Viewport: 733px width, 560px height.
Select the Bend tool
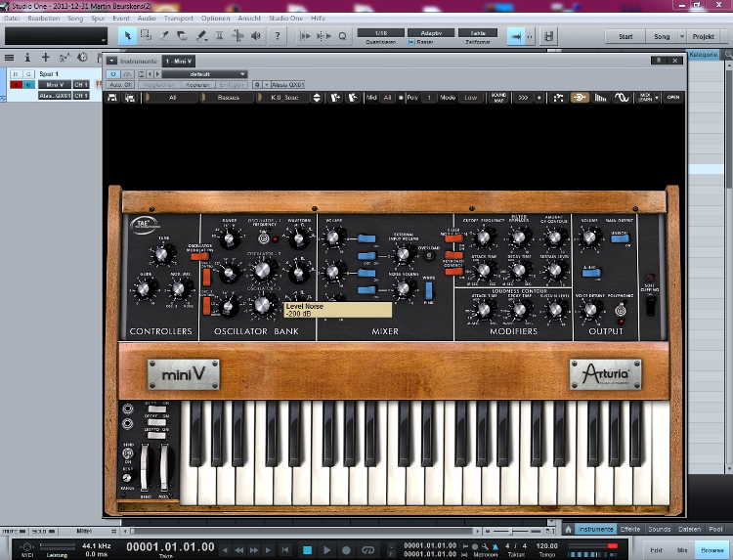[237, 36]
